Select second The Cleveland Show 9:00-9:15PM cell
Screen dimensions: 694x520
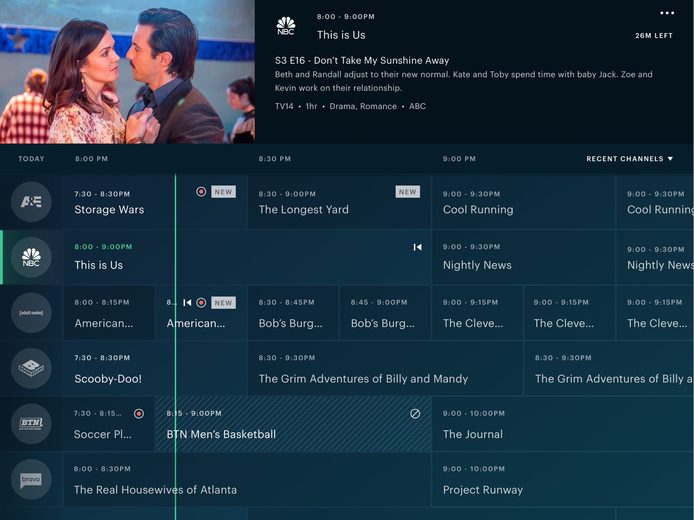[x=569, y=313]
